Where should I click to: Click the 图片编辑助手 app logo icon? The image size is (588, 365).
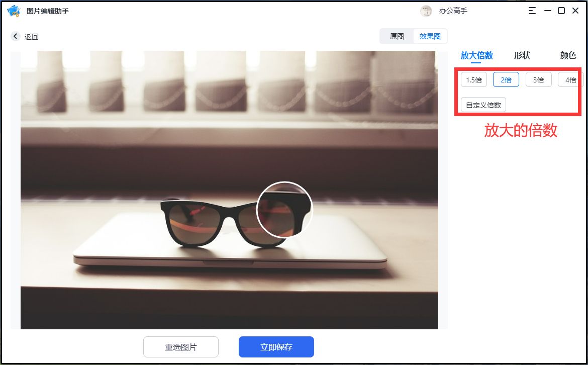click(13, 10)
